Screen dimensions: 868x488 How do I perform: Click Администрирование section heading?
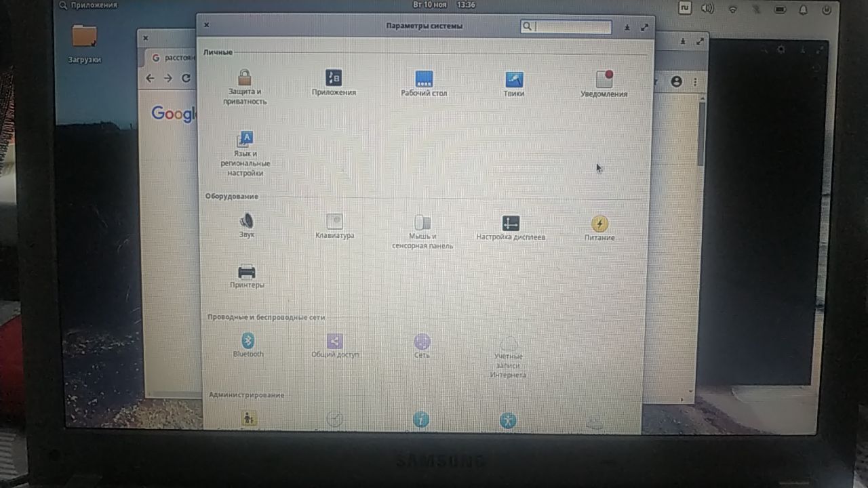point(246,394)
